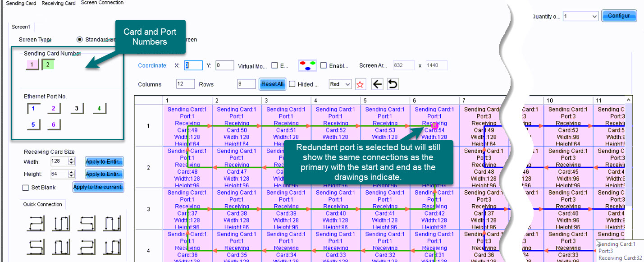Open the Sending Card tab
The width and height of the screenshot is (644, 262).
pyautogui.click(x=21, y=3)
